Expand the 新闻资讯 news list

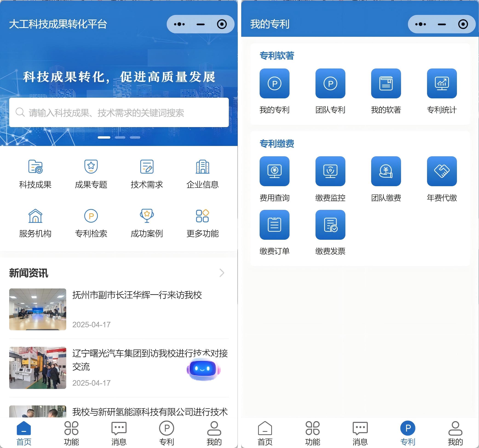click(x=222, y=273)
